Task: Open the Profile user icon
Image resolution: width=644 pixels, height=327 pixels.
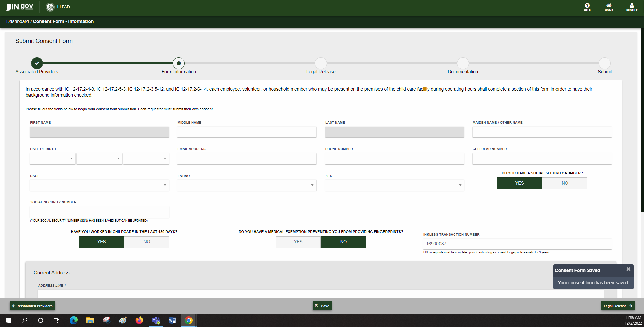Action: click(x=632, y=7)
